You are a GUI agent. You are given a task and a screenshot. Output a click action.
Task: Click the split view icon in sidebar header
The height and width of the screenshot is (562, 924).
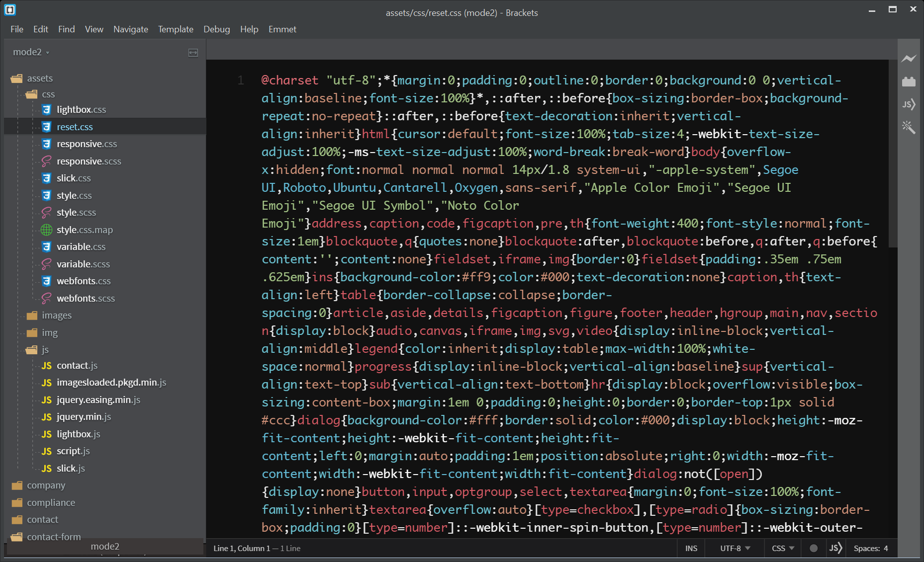pyautogui.click(x=193, y=53)
